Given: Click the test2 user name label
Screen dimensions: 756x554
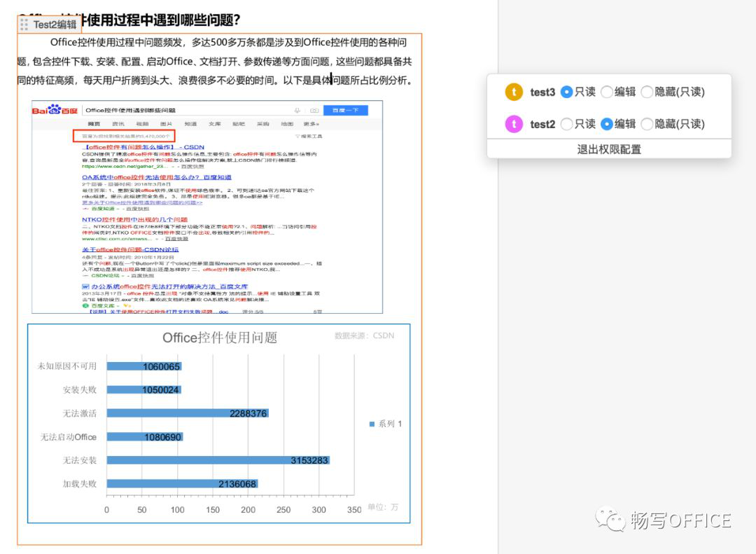Looking at the screenshot, I should [542, 125].
